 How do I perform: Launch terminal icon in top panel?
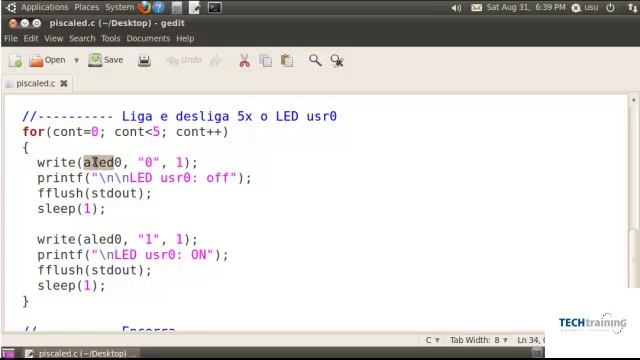214,7
